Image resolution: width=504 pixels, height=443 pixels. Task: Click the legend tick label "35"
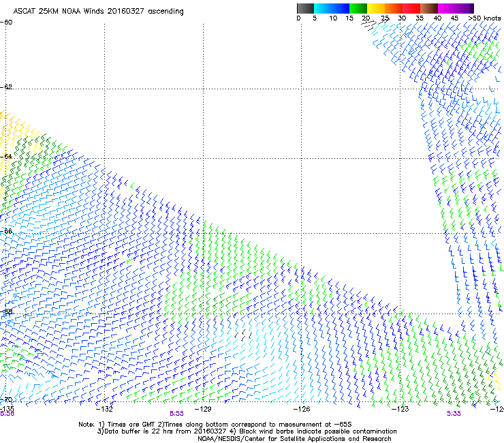coord(420,18)
